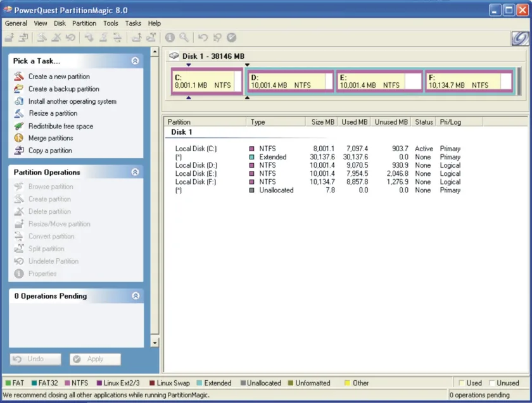This screenshot has height=403, width=532.
Task: Click the FAT32 legend color swatch
Action: pos(34,383)
